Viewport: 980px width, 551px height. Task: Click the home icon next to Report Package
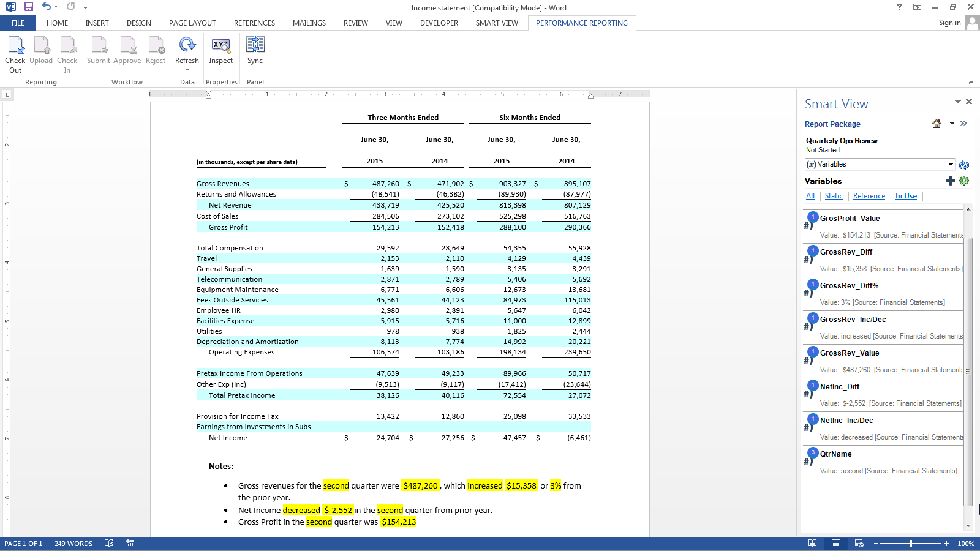coord(936,124)
